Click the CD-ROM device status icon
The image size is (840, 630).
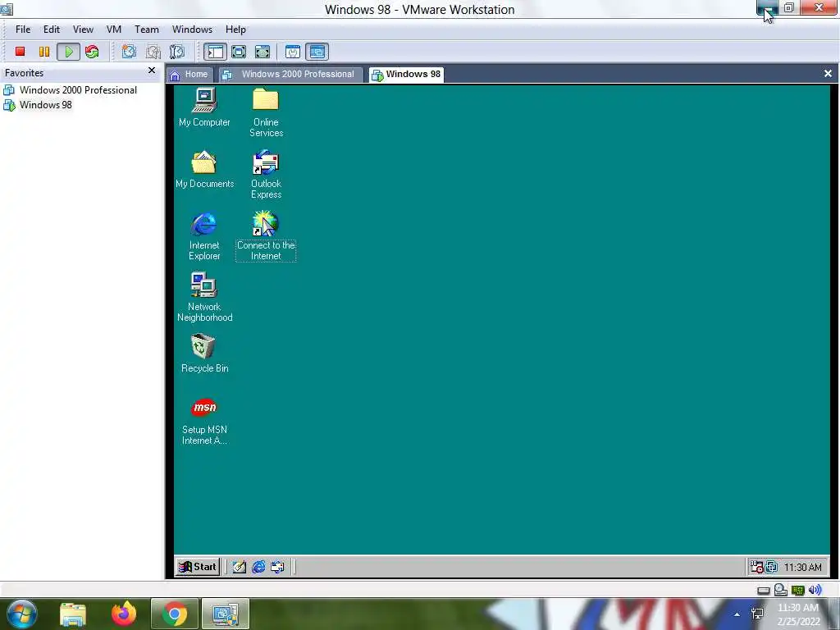781,590
